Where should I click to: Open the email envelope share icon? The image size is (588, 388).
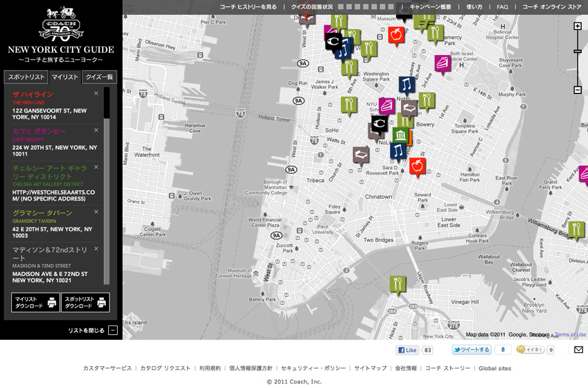578,350
